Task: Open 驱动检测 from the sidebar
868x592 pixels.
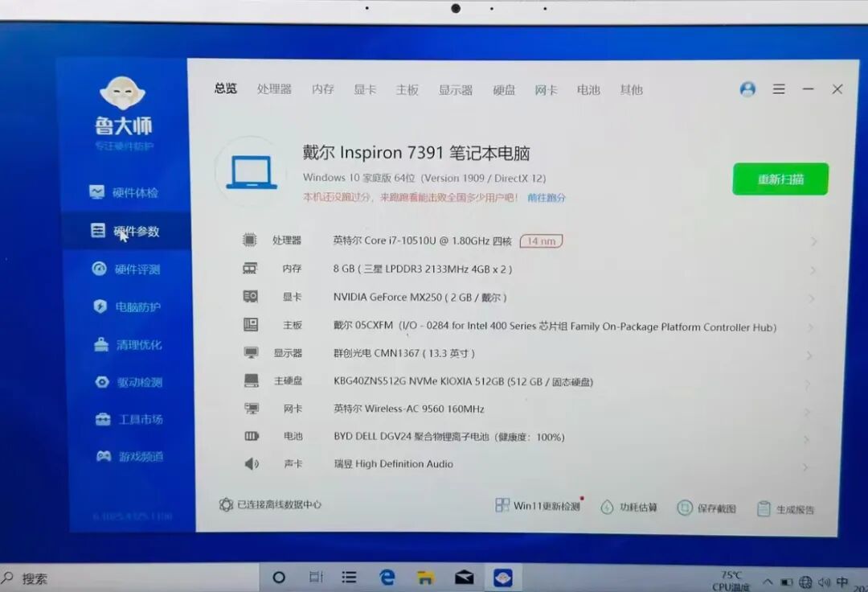Action: coord(129,383)
